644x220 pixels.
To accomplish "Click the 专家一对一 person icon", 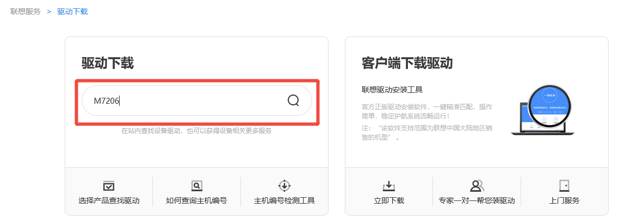I will click(x=476, y=186).
